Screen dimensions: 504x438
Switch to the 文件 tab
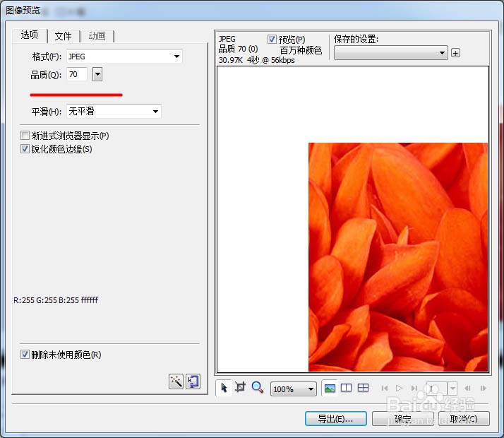click(64, 36)
